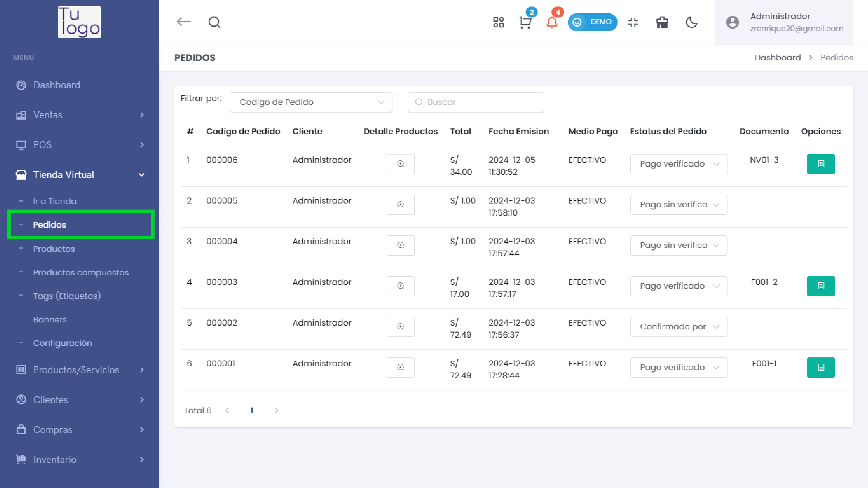Click page 1 in pagination

pyautogui.click(x=252, y=410)
